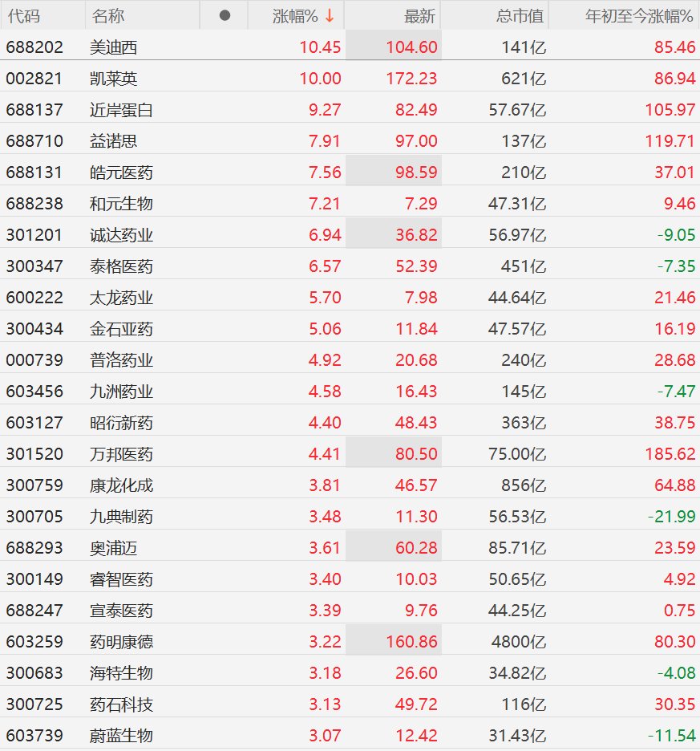Click the descending sort arrow beside 涨幅%
The height and width of the screenshot is (751, 700).
click(330, 16)
